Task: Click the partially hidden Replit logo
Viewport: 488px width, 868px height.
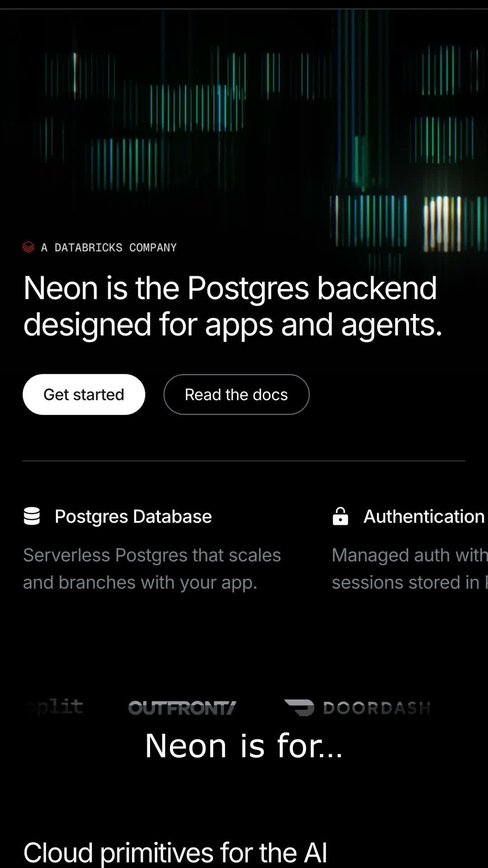Action: [55, 707]
